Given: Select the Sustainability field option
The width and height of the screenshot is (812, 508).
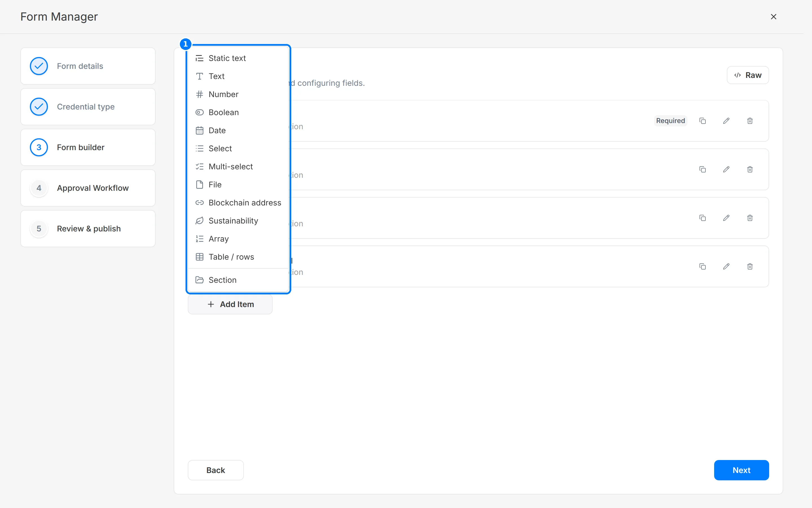Looking at the screenshot, I should (x=238, y=221).
